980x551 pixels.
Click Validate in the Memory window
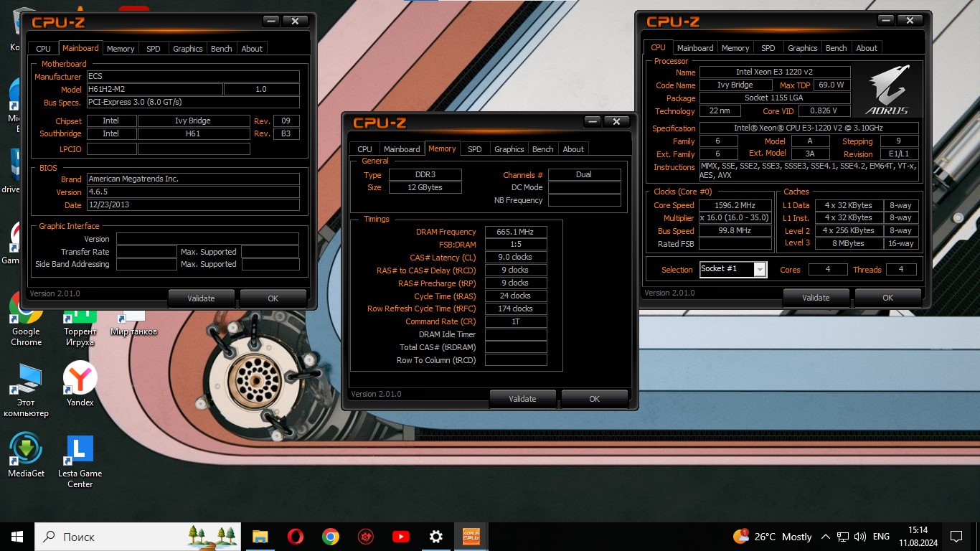[523, 399]
